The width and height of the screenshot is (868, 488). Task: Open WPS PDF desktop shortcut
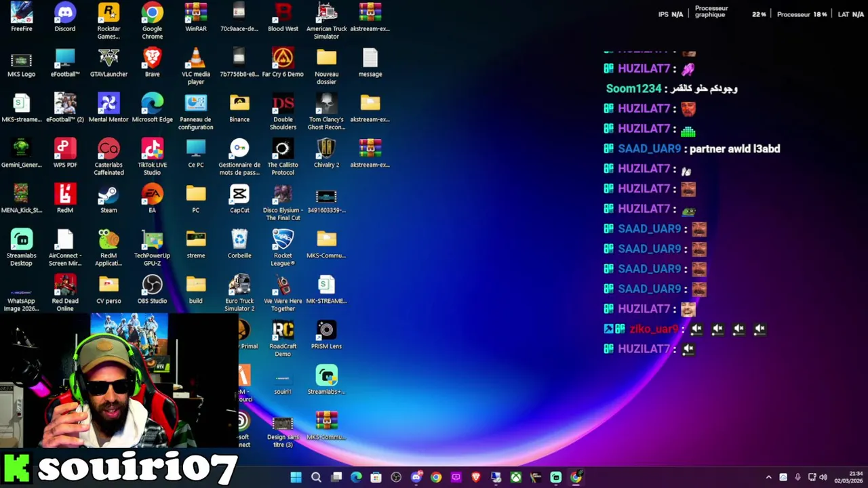point(65,153)
